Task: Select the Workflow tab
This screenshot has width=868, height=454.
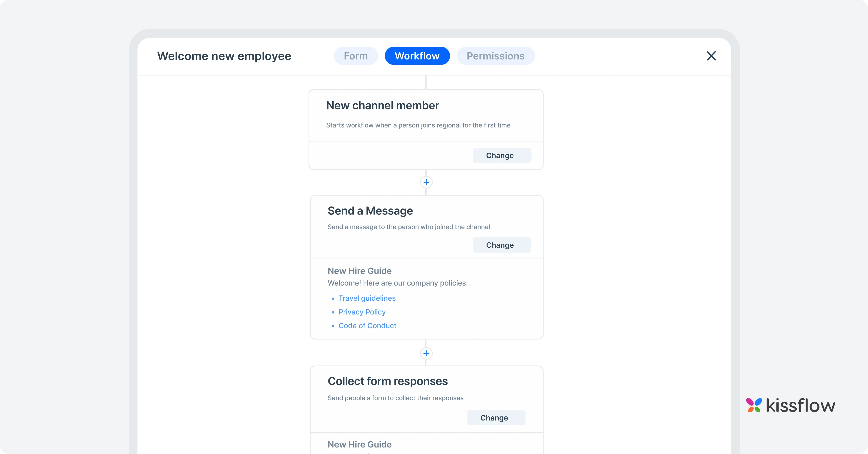Action: pos(417,56)
